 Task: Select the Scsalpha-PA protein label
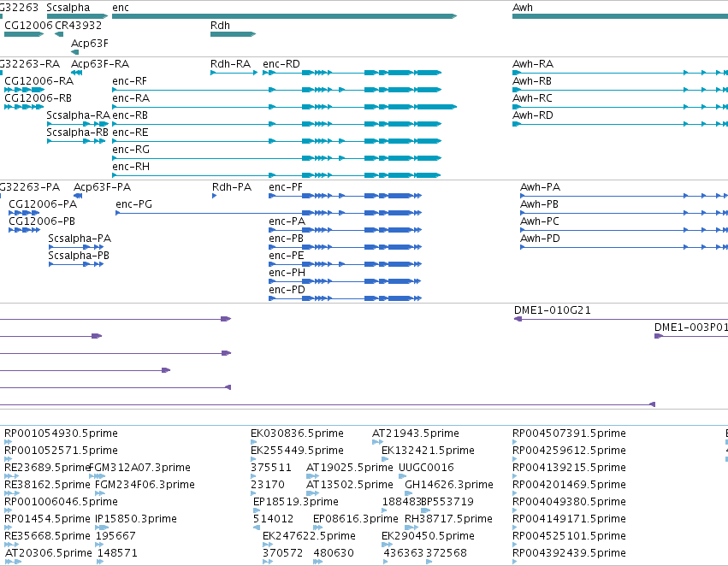[x=80, y=239]
